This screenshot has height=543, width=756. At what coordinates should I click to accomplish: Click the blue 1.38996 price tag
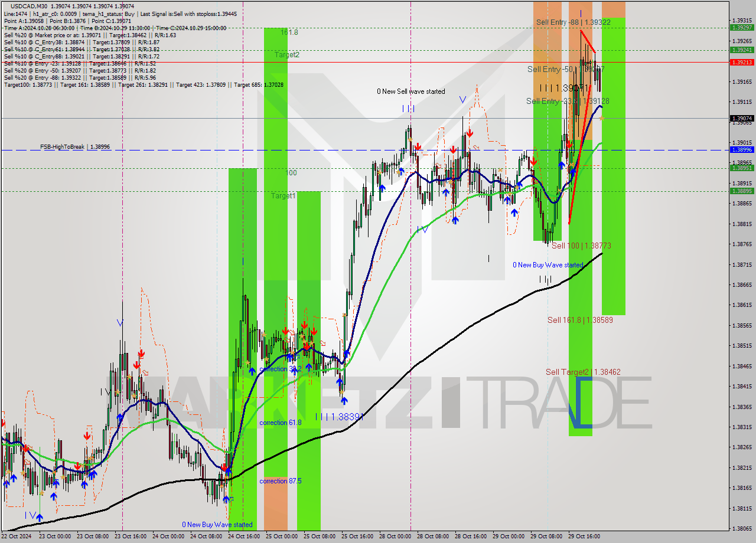tap(742, 150)
